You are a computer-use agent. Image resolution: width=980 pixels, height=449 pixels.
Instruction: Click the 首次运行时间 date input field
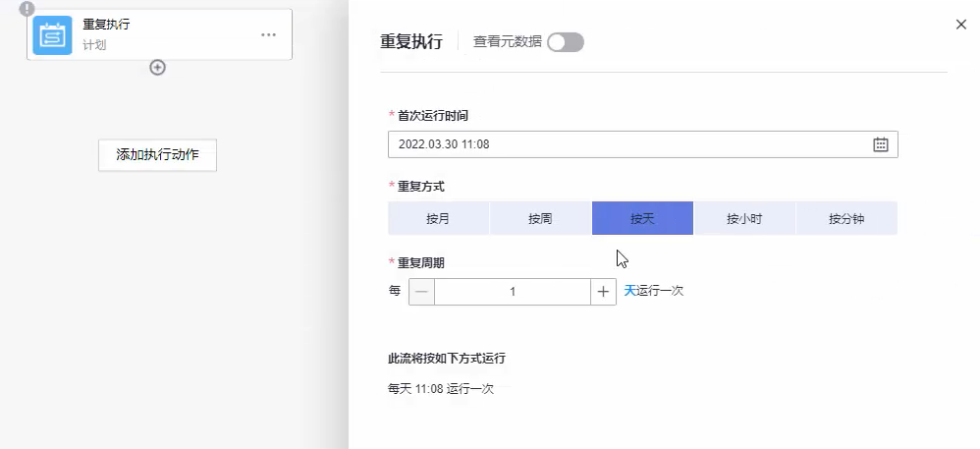(628, 144)
